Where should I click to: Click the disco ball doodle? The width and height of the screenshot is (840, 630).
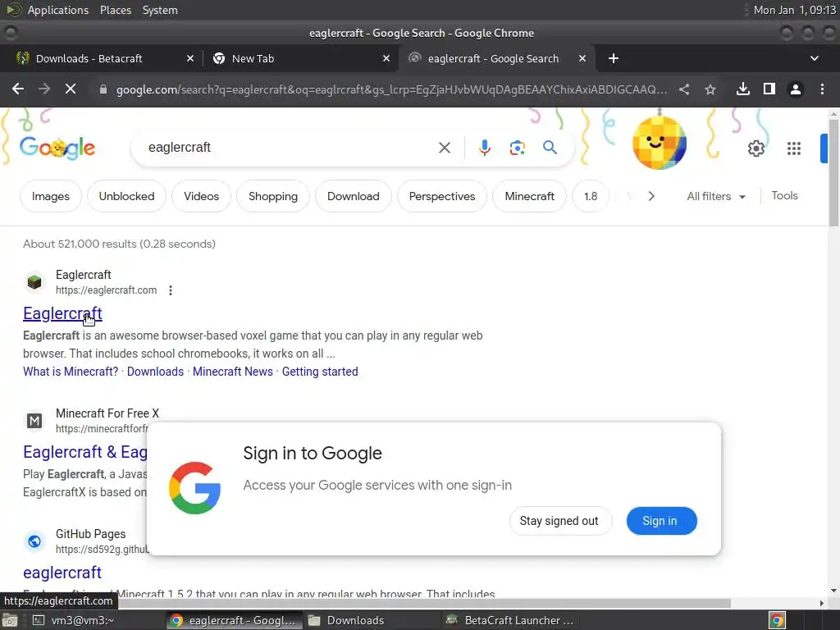(659, 143)
